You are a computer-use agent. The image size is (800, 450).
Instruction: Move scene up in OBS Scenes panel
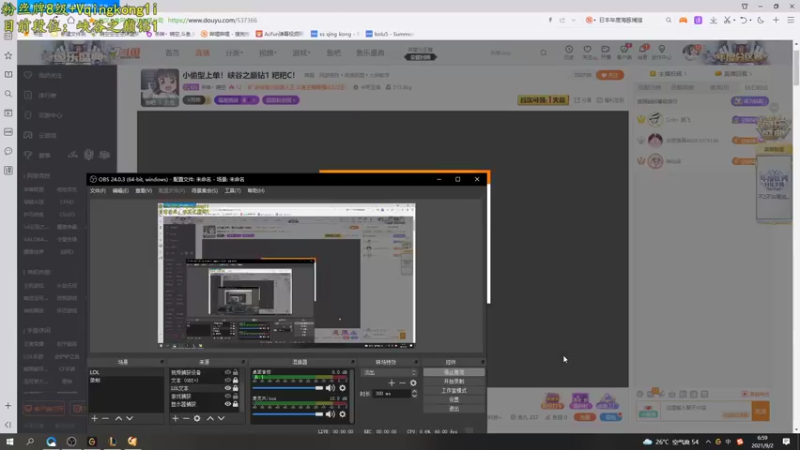[118, 418]
